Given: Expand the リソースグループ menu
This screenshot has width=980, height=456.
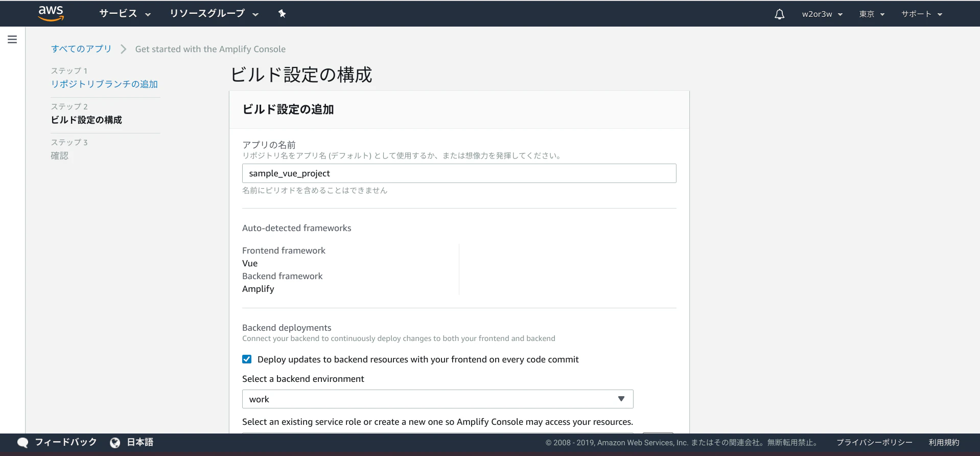Looking at the screenshot, I should [214, 14].
